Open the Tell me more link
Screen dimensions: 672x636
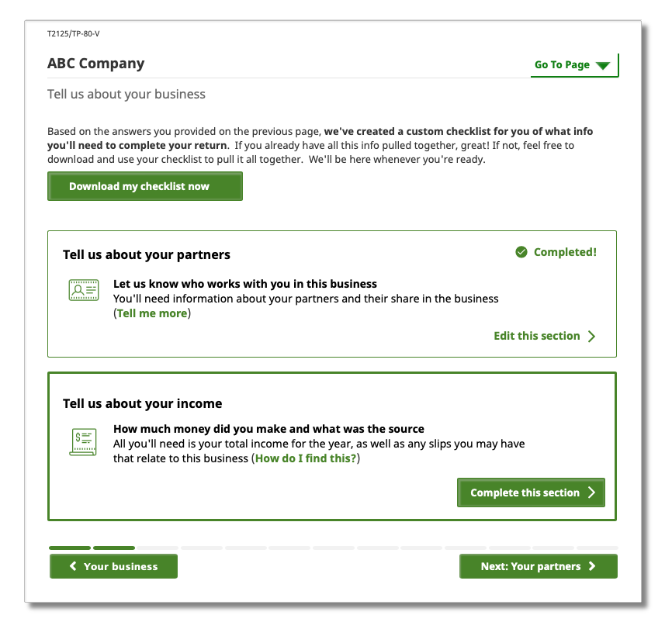[x=152, y=313]
